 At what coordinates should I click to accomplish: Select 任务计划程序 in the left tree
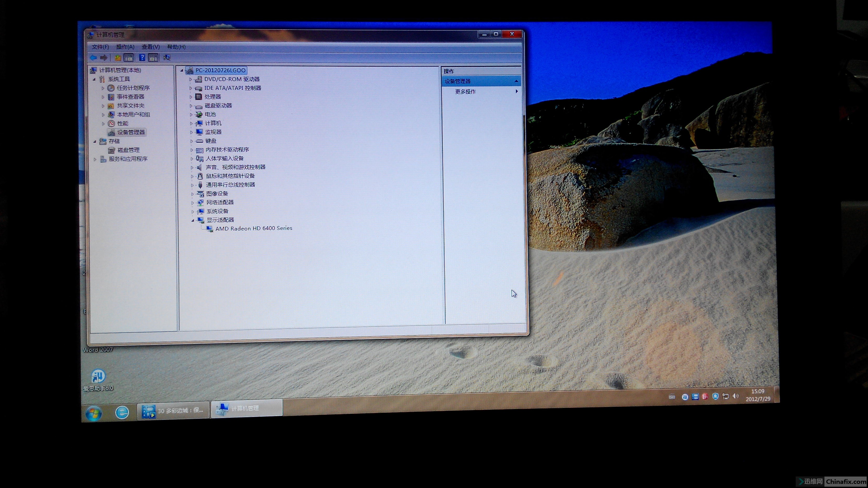(133, 88)
